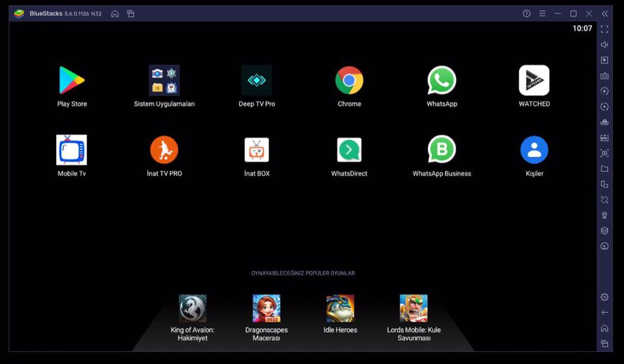The width and height of the screenshot is (624, 364).
Task: Open the Kişiler contacts app
Action: [534, 150]
